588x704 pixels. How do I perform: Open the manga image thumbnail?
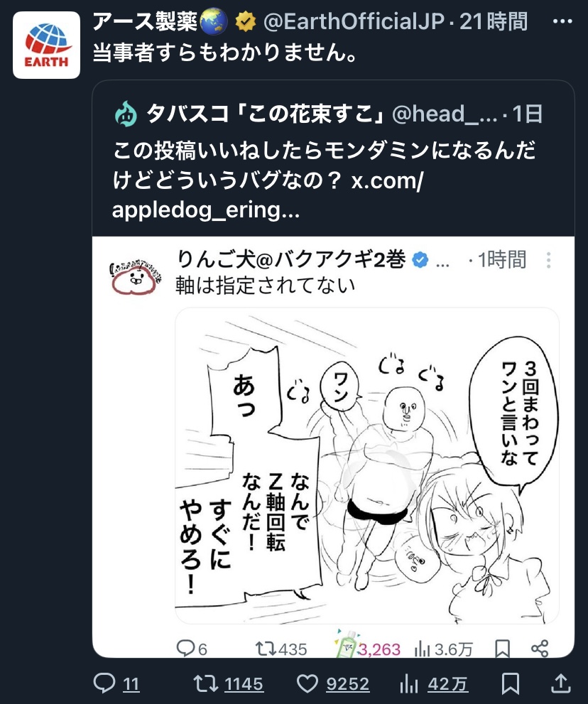click(366, 465)
